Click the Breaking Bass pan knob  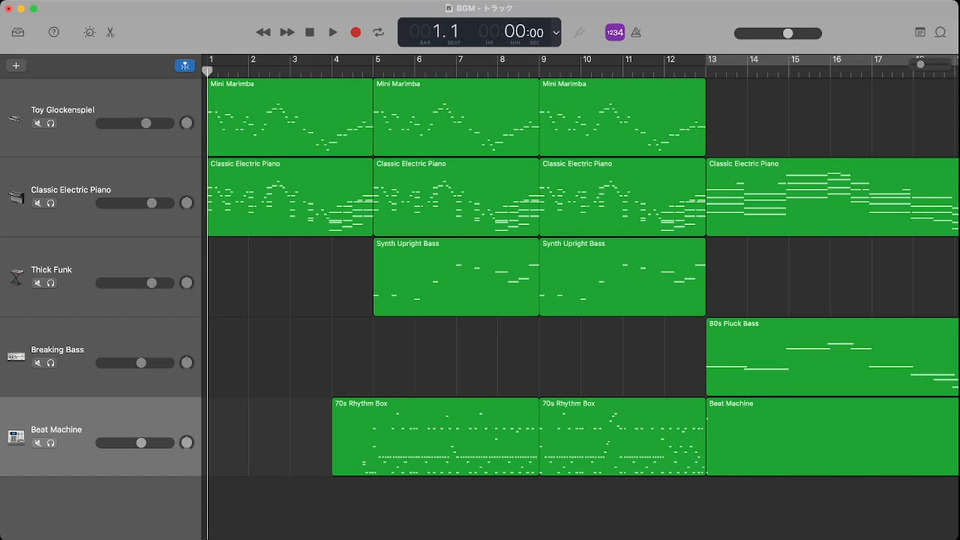(x=187, y=362)
